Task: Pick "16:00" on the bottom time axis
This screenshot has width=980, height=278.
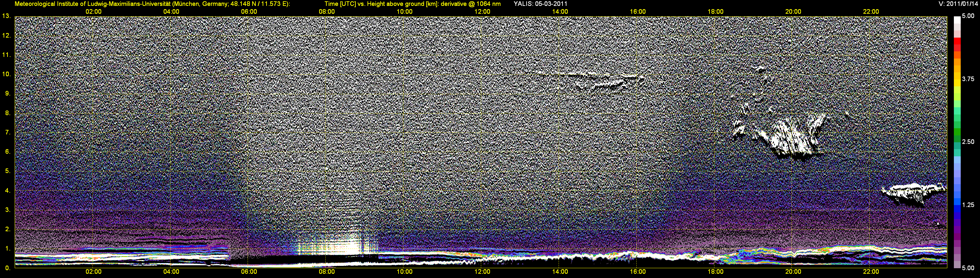Action: (x=638, y=271)
